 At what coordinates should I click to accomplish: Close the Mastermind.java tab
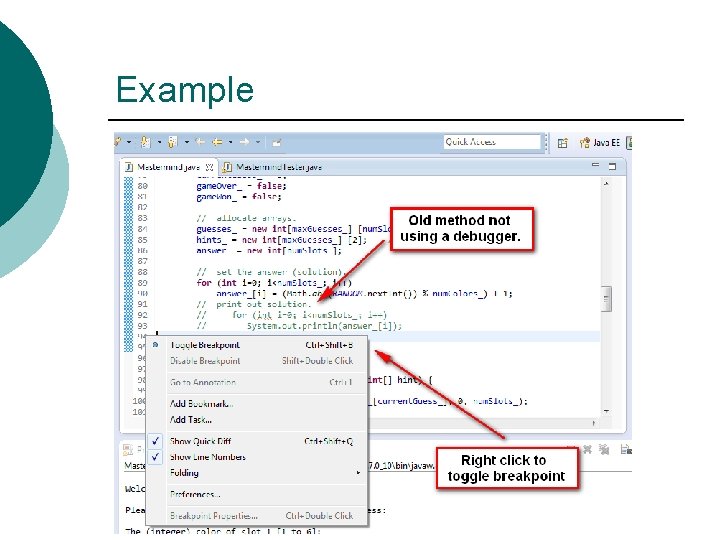[x=209, y=167]
